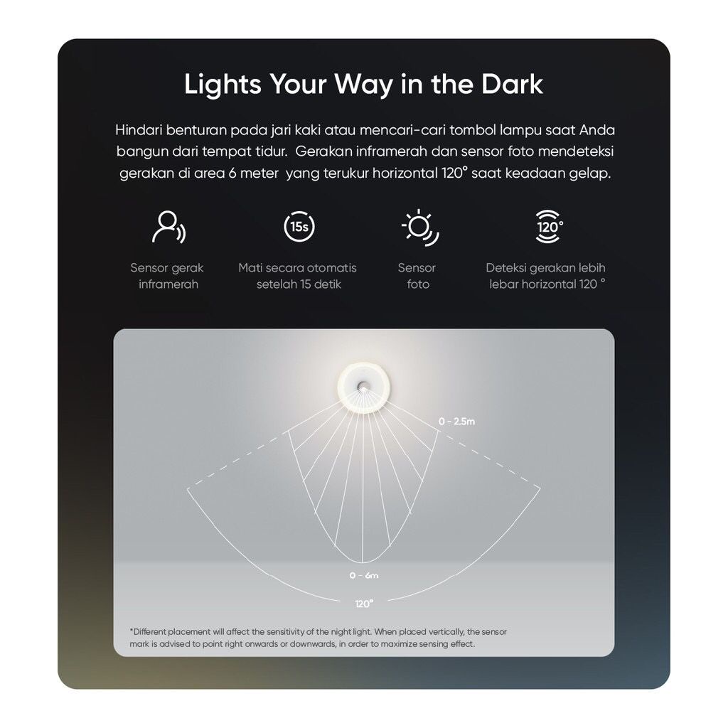
Task: Click the 15s auto-off timer icon
Action: click(x=299, y=227)
